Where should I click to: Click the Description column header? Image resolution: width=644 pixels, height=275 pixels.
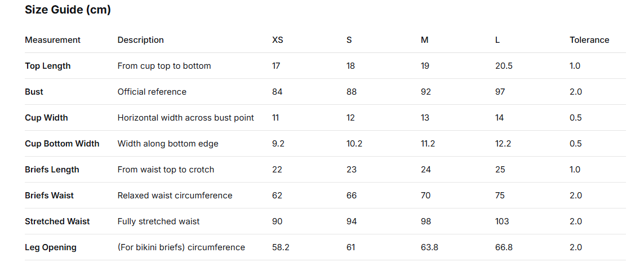140,40
